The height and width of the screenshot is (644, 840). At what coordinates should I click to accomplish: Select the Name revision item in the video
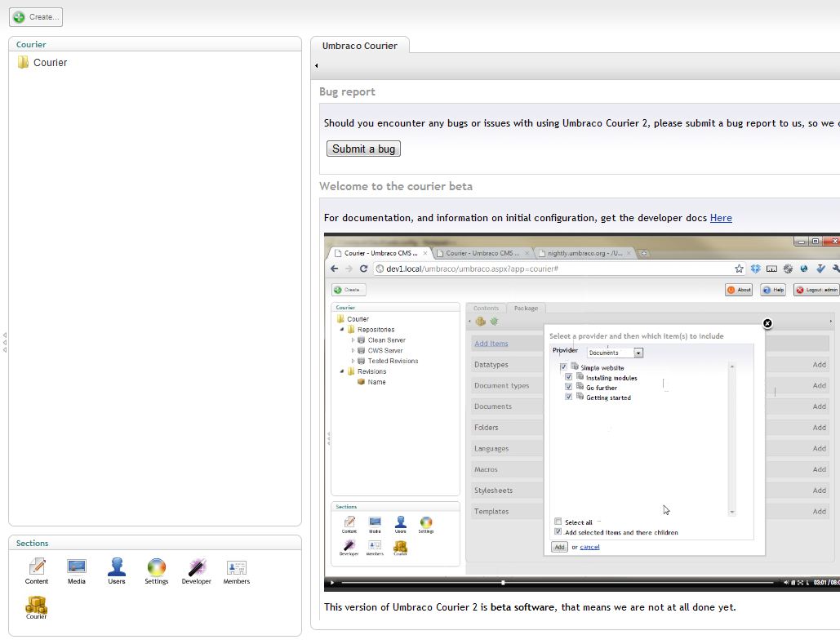pyautogui.click(x=371, y=382)
